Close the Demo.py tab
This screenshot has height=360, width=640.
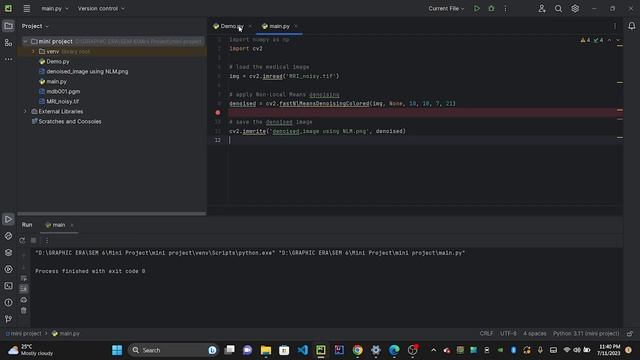pos(250,26)
